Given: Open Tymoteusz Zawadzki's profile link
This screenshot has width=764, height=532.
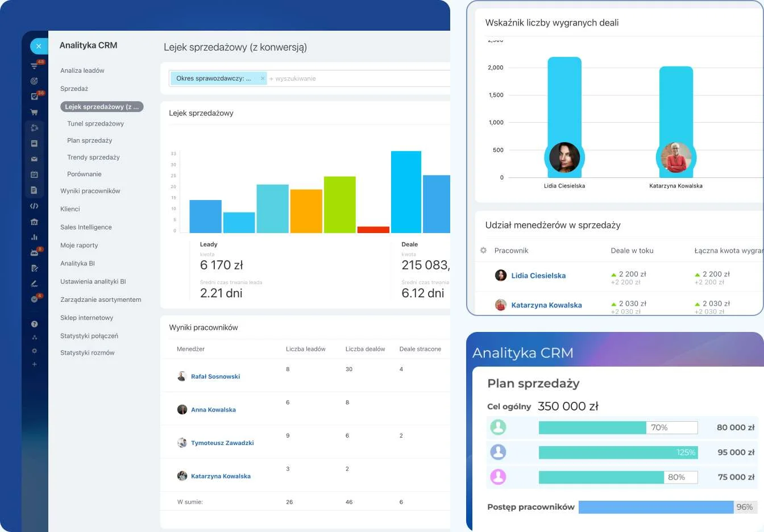Looking at the screenshot, I should pyautogui.click(x=222, y=443).
